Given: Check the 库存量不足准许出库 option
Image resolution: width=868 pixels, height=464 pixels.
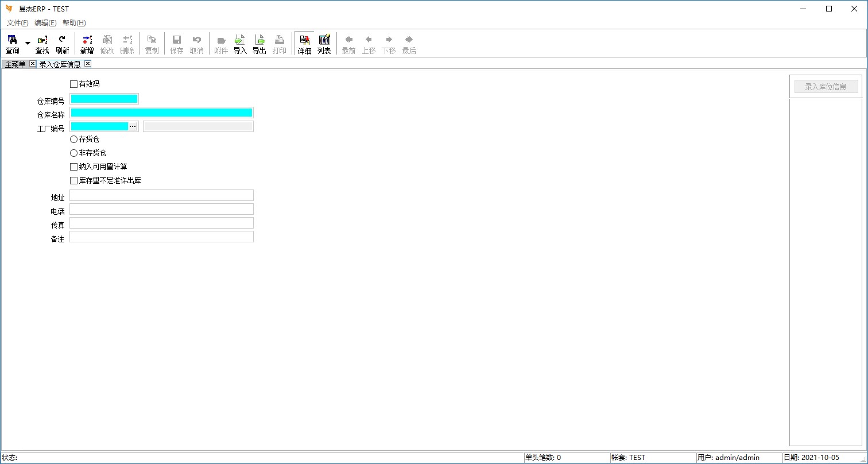Looking at the screenshot, I should [73, 180].
